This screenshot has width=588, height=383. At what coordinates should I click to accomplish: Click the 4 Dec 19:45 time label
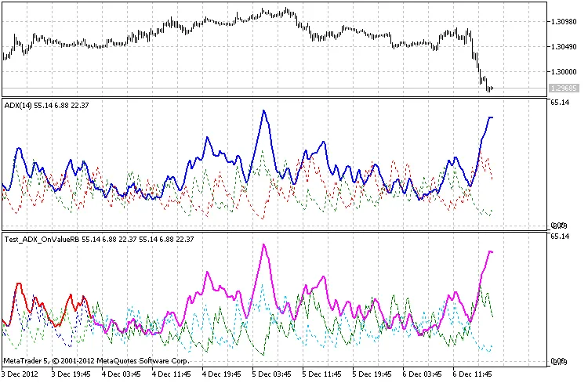click(223, 374)
